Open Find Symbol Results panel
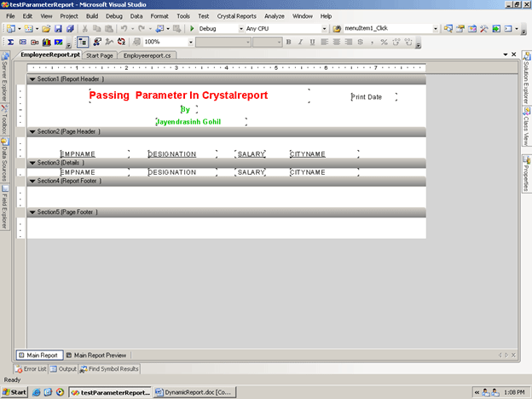The width and height of the screenshot is (532, 399). click(109, 369)
